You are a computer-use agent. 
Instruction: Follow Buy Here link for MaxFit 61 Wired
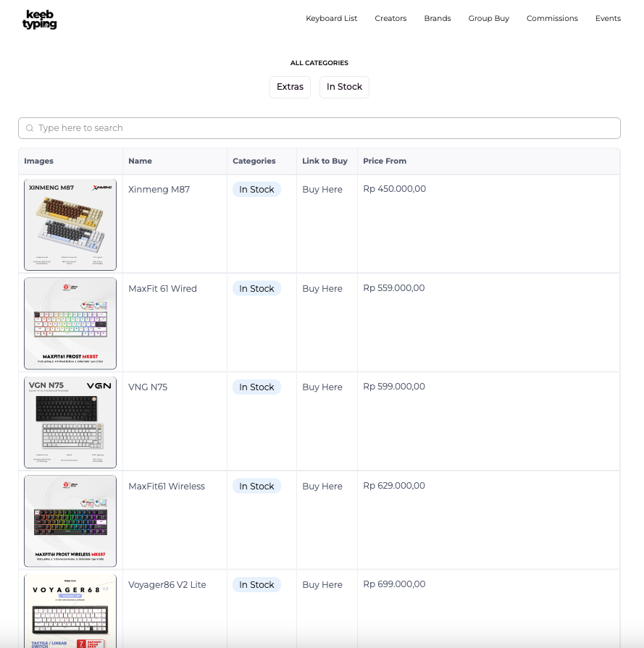322,288
